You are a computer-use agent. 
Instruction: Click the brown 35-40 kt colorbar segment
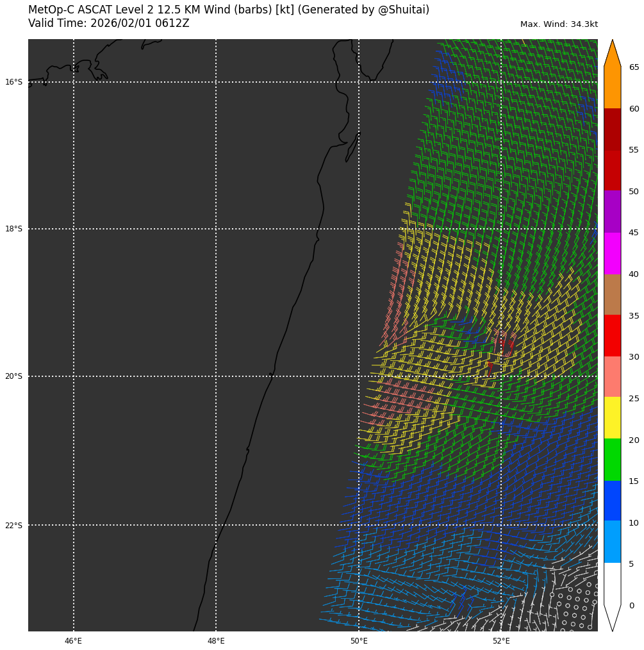[612, 294]
